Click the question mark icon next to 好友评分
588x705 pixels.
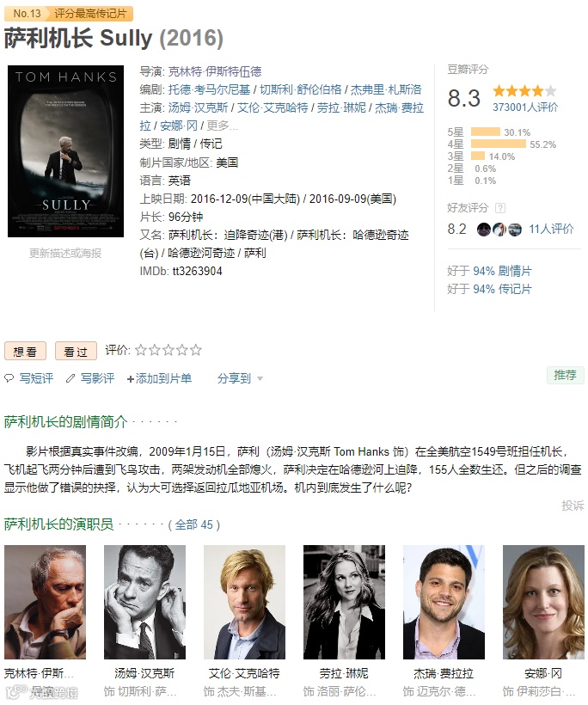coord(500,208)
